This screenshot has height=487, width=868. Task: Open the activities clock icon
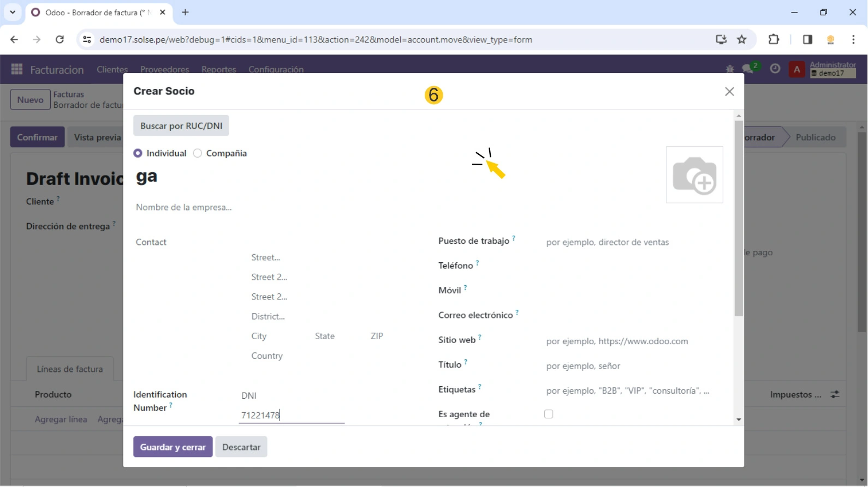tap(775, 69)
